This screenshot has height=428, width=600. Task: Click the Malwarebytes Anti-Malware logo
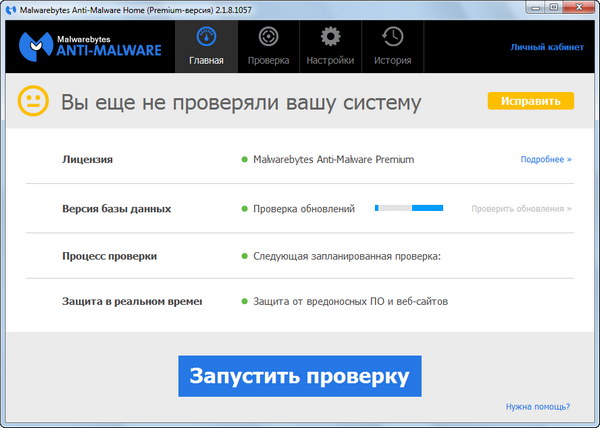90,47
